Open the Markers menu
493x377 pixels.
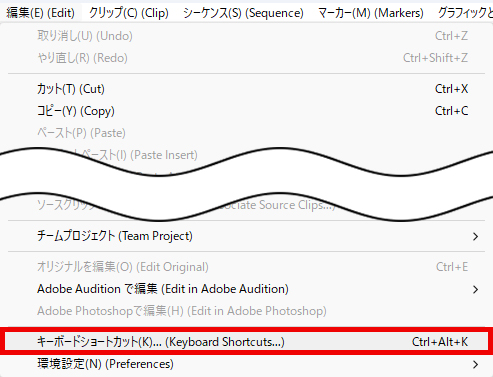[371, 13]
